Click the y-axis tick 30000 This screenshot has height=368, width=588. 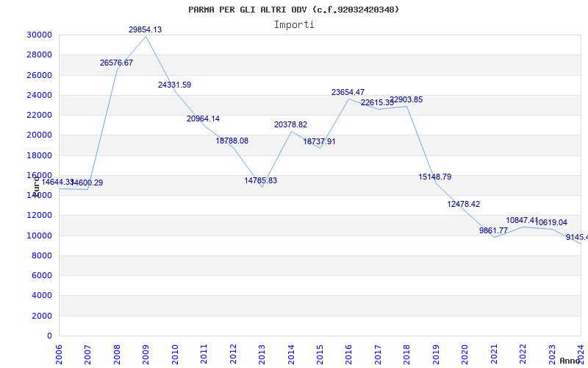40,35
